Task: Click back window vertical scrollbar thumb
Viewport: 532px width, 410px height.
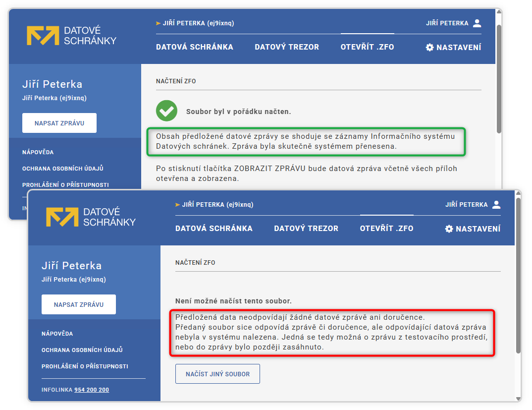Action: pyautogui.click(x=499, y=79)
